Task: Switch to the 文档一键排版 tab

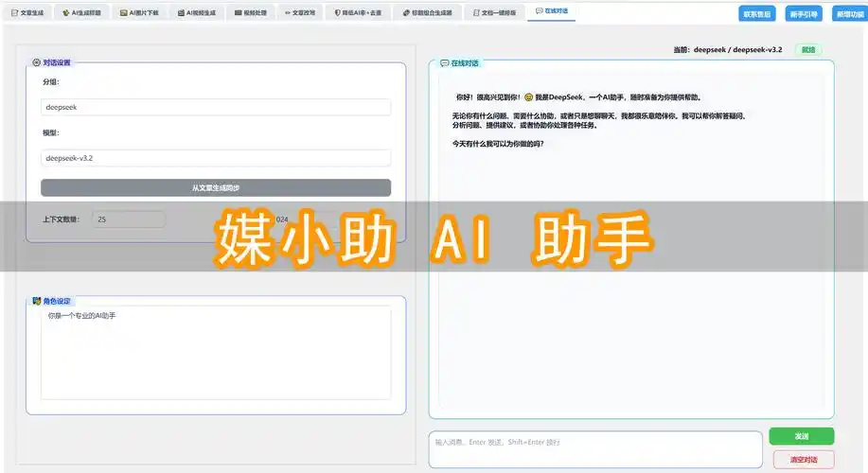Action: point(494,12)
